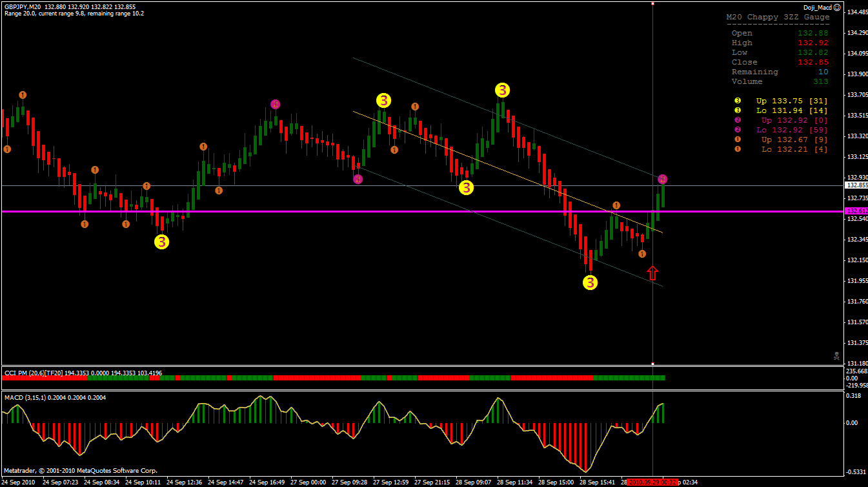Click the Doji_Macd expert label
The width and height of the screenshot is (868, 487).
click(818, 7)
